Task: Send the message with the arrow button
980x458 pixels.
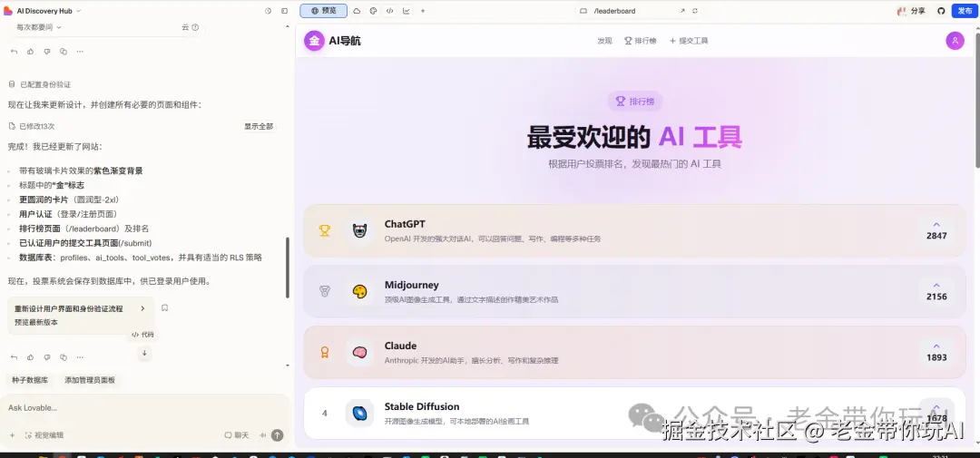Action: point(277,435)
